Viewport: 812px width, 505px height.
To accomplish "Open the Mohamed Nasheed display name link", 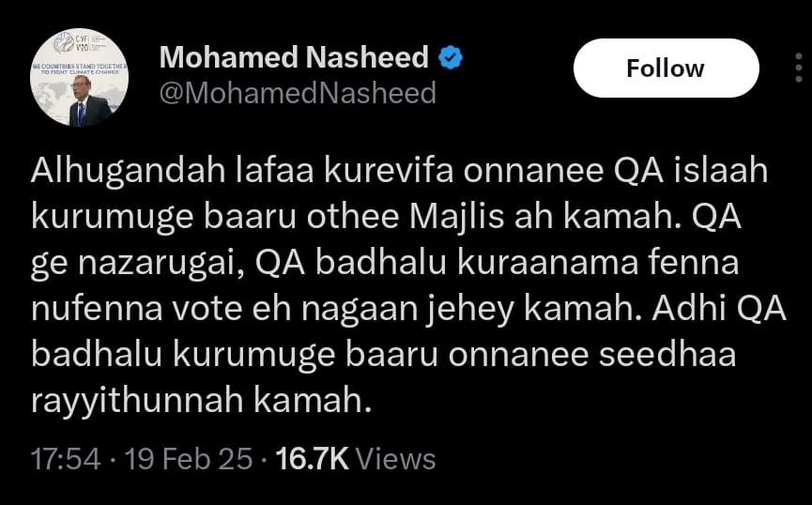I will point(294,57).
